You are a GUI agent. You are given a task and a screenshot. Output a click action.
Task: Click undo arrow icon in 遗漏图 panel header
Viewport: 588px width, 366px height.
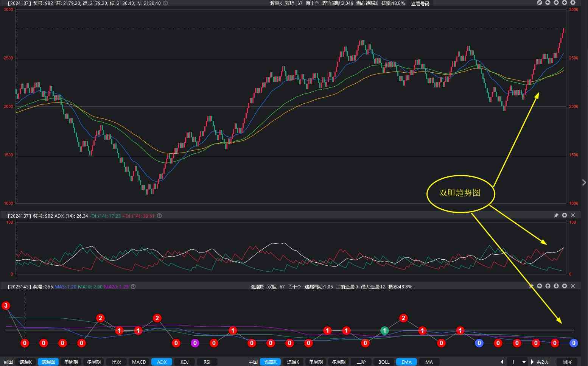[x=540, y=286]
